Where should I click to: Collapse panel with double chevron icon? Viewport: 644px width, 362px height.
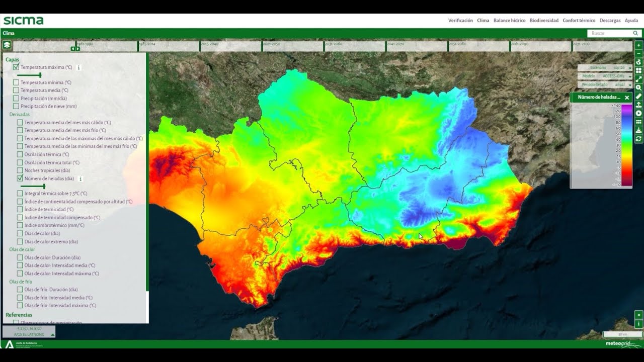[x=639, y=315]
